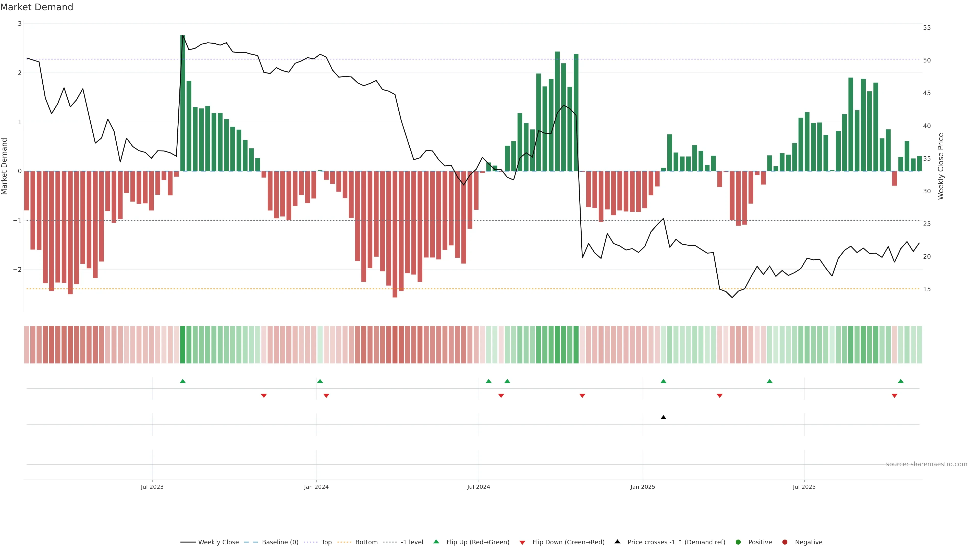Image resolution: width=980 pixels, height=551 pixels.
Task: Toggle Price crosses -1 legend entry
Action: click(x=676, y=542)
